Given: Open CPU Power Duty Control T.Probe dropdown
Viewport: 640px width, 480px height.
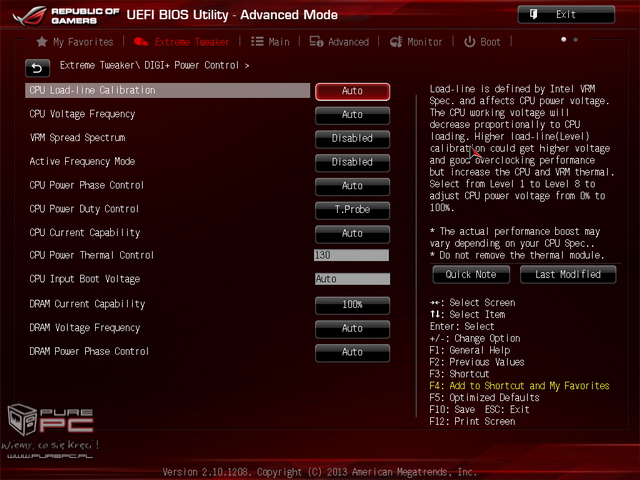Looking at the screenshot, I should pyautogui.click(x=352, y=210).
